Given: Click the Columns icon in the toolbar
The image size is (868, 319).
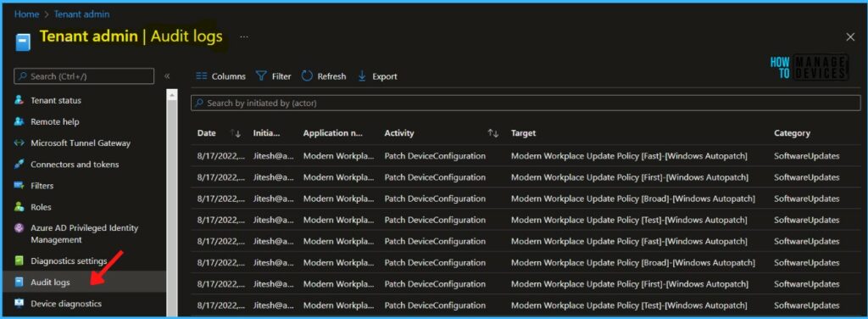Looking at the screenshot, I should point(202,76).
